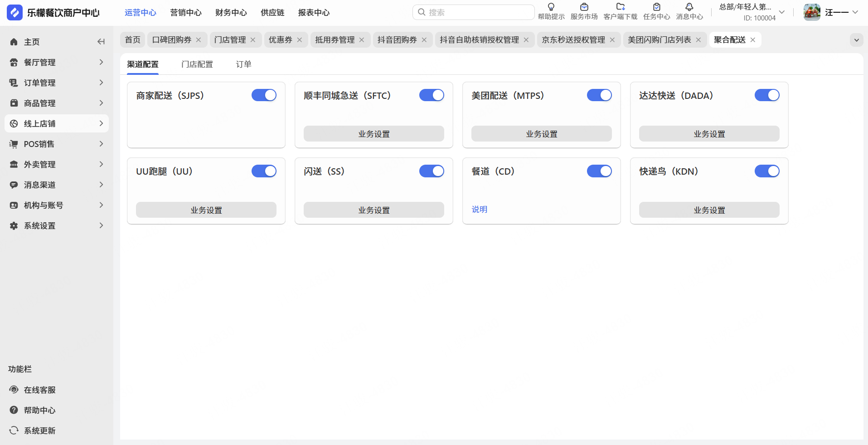The height and width of the screenshot is (445, 868).
Task: Open the 供应链 menu
Action: 272,13
